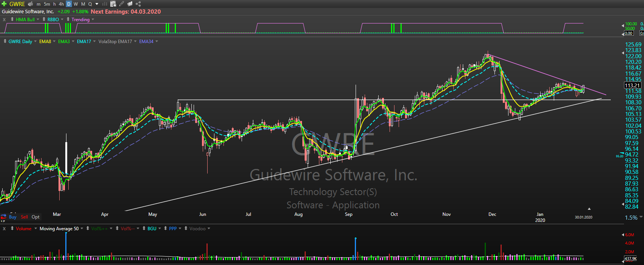This screenshot has height=265, width=644.
Task: Click the calendar grid with plus icon
Action: (113, 4)
